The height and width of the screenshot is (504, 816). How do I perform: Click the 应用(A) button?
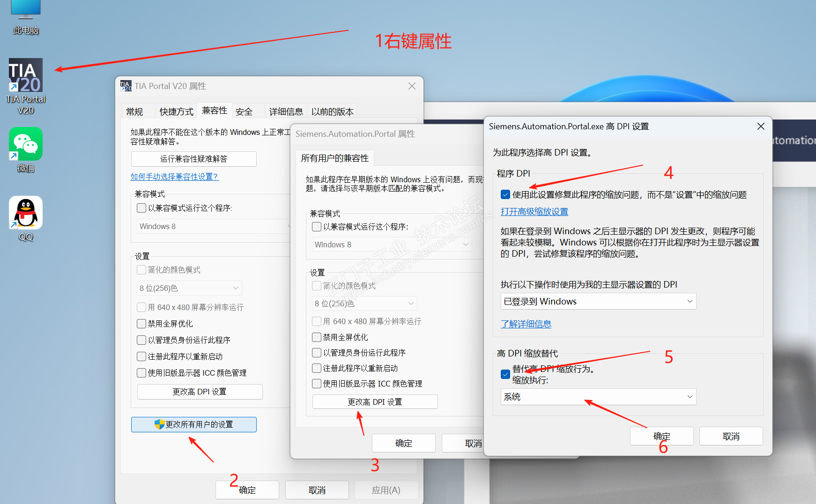coord(386,490)
